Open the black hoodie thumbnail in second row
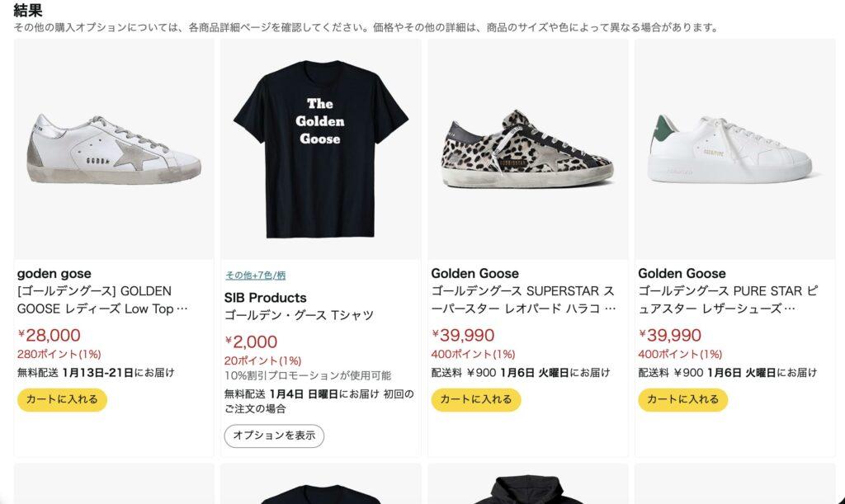 coord(527,488)
